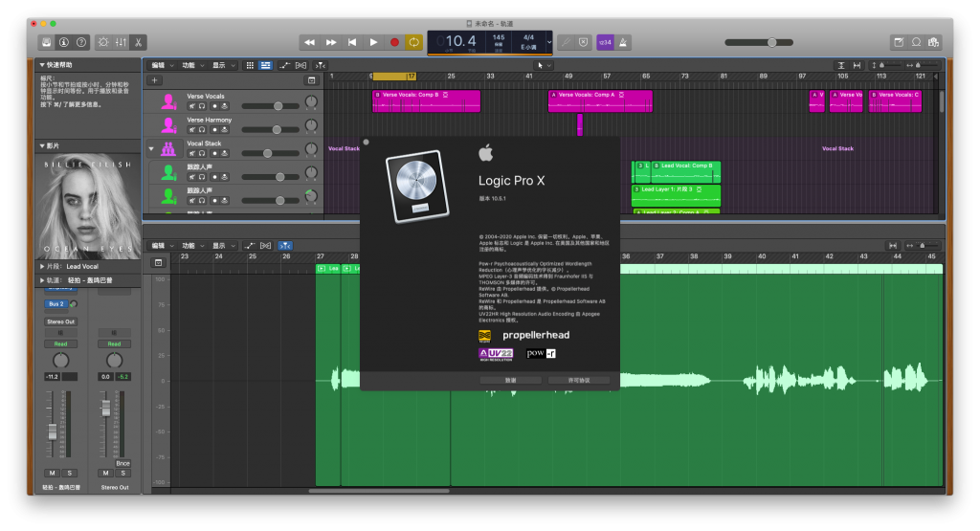The height and width of the screenshot is (531, 980).
Task: Click the vertical auto-zoom button
Action: tap(841, 66)
